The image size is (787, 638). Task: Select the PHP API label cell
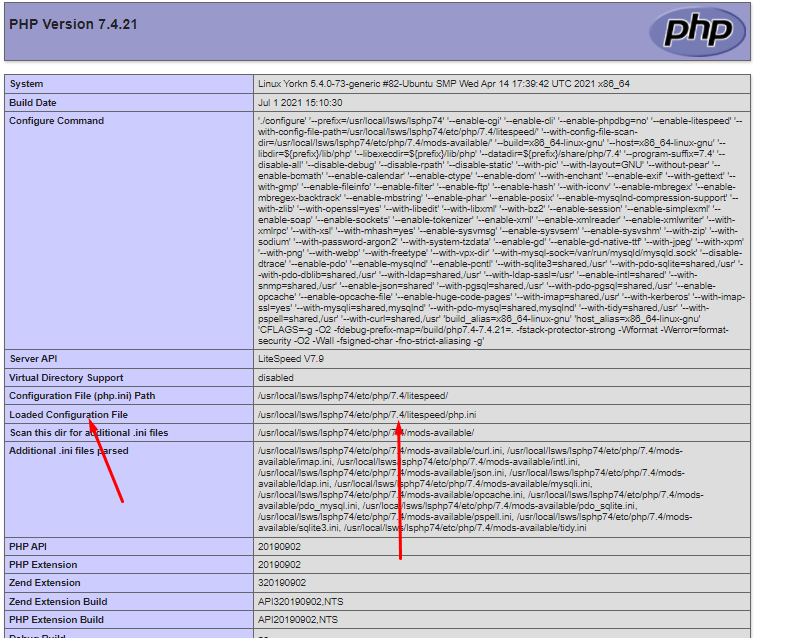pyautogui.click(x=28, y=547)
